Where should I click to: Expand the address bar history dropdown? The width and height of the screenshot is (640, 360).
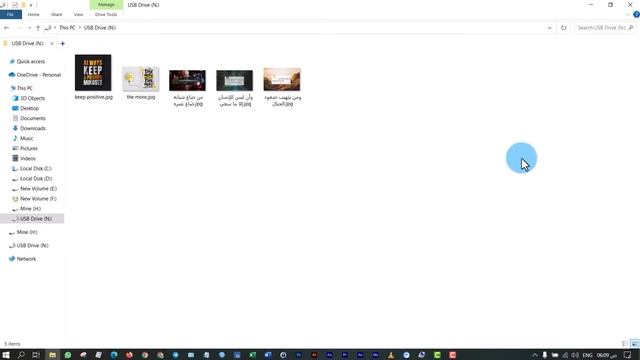pos(549,28)
